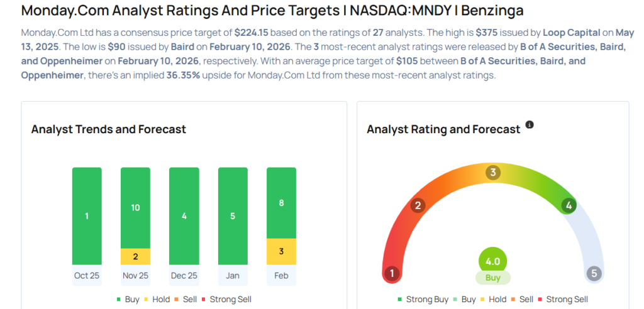
Task: Toggle Buy series in the Trends chart legend
Action: tap(128, 300)
